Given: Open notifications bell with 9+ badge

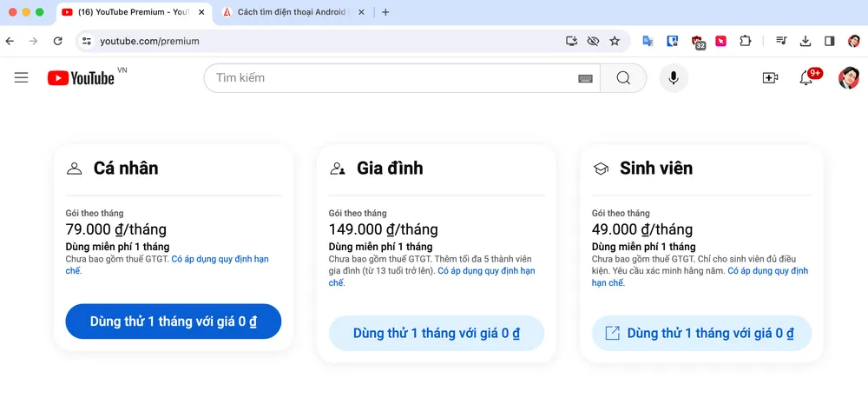Looking at the screenshot, I should 806,78.
